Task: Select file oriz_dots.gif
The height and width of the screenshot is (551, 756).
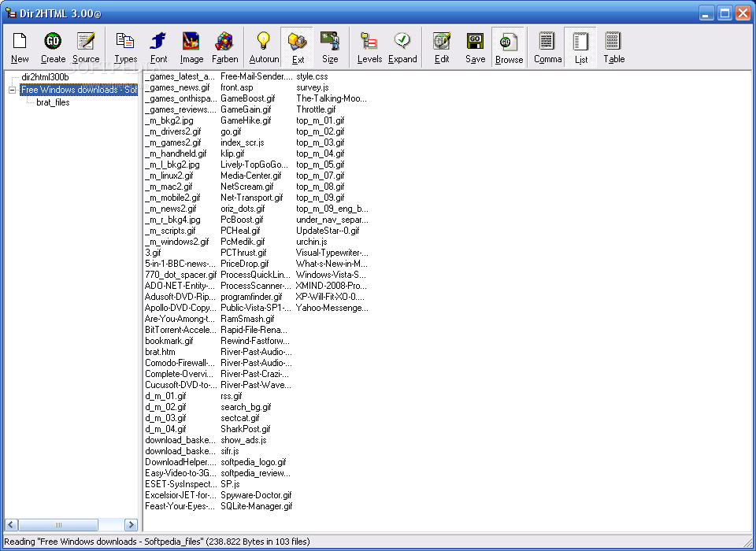Action: pos(243,209)
